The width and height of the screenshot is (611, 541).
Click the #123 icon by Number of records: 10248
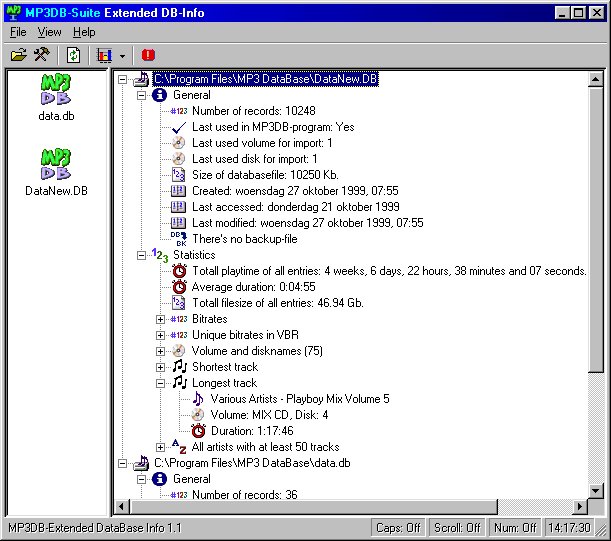(179, 111)
